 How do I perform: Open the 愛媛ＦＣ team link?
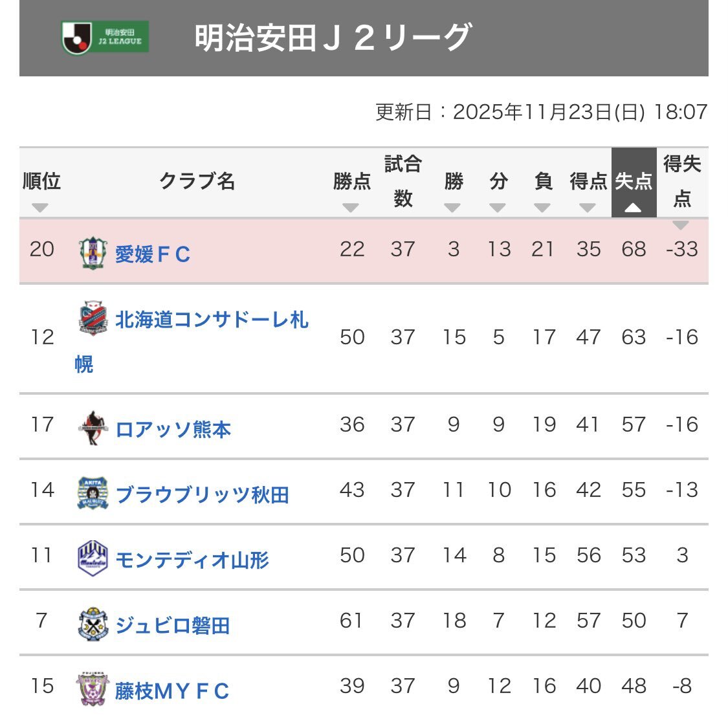(153, 254)
